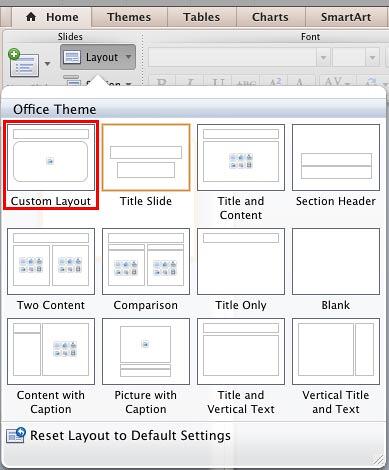Choose the Custom Layout thumbnail
The image size is (389, 470).
click(x=51, y=157)
